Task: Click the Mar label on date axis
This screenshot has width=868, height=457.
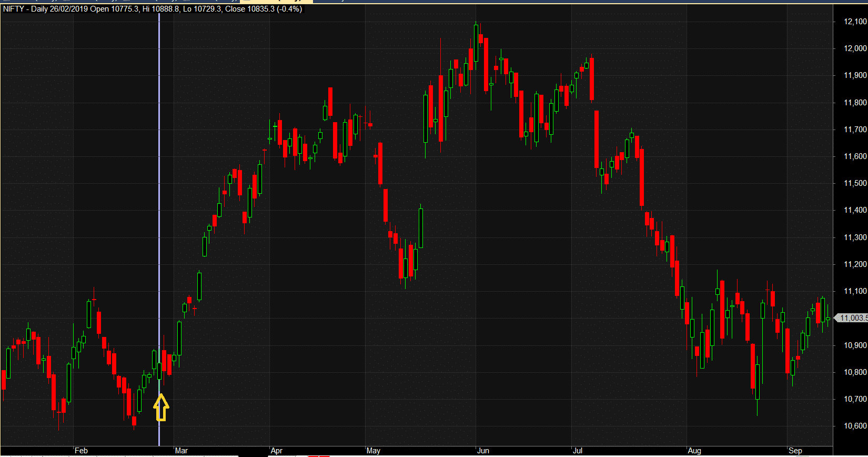Action: (181, 451)
